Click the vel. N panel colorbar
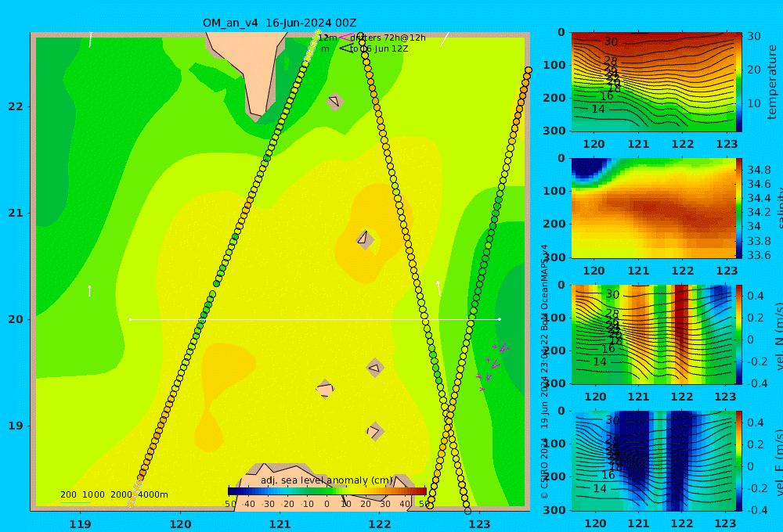 [739, 334]
